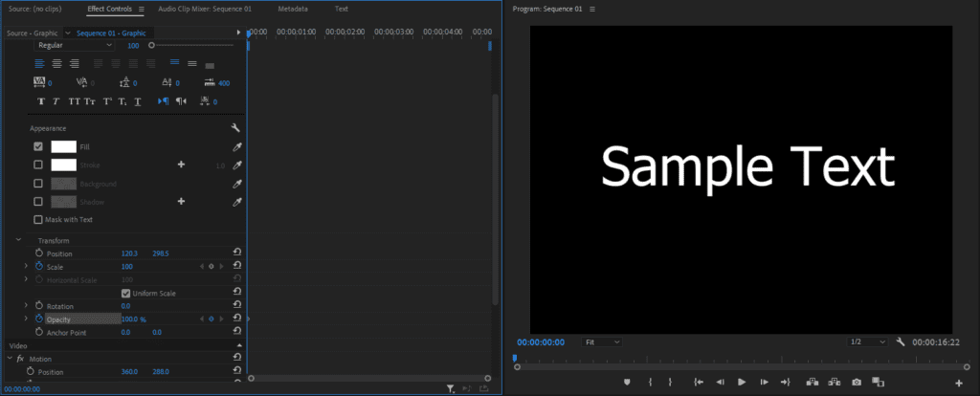Enable the Mask with Text checkbox
This screenshot has height=396, width=980.
tap(38, 219)
